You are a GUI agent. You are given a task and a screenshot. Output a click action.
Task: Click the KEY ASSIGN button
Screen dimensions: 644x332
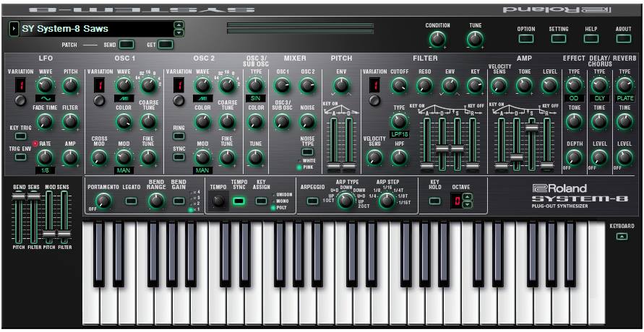[261, 201]
